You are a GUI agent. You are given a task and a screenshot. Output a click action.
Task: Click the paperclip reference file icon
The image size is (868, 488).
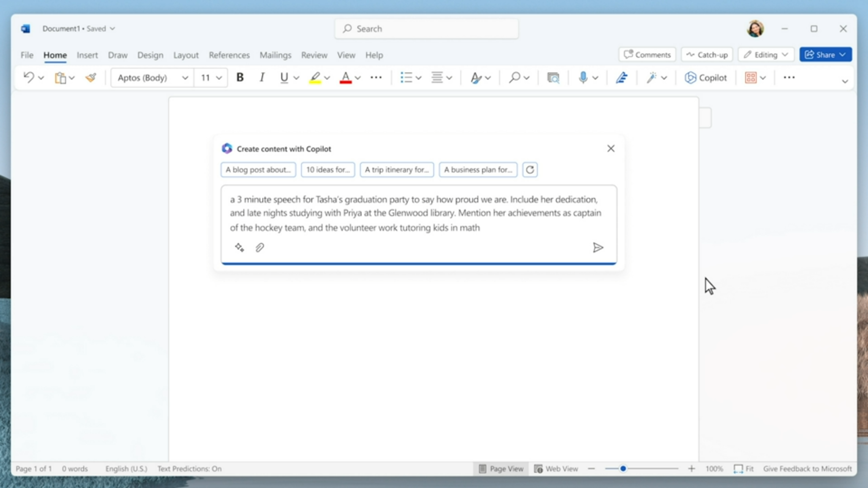click(x=259, y=248)
